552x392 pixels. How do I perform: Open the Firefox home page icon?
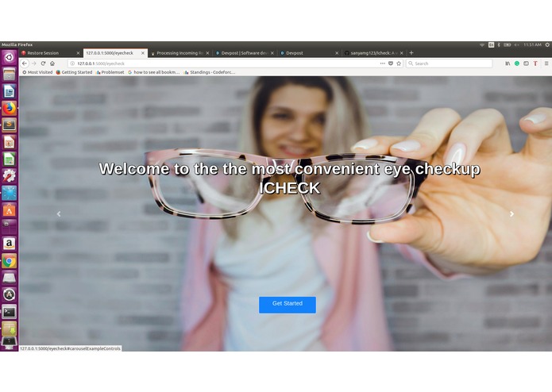pyautogui.click(x=52, y=63)
